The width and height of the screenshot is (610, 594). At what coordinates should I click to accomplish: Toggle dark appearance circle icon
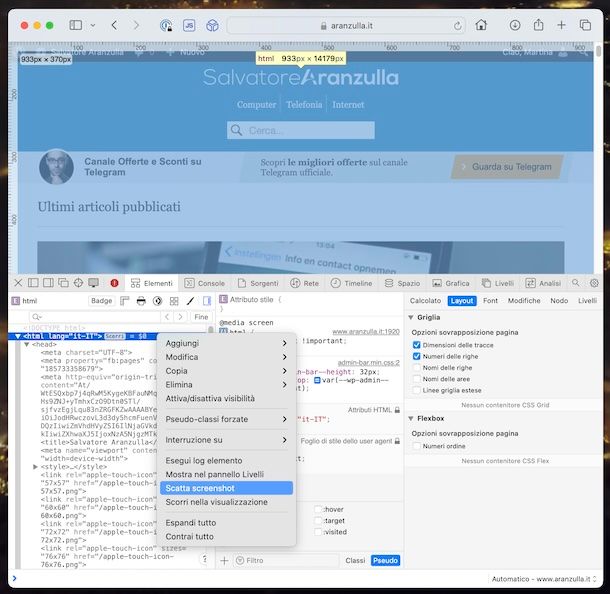click(x=158, y=301)
